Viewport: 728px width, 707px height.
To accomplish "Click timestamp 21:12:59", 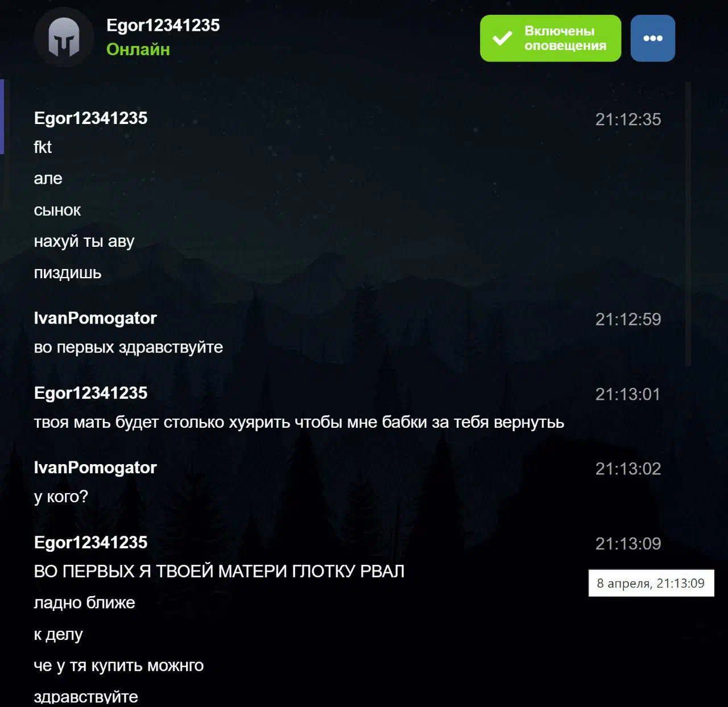I will [x=628, y=319].
